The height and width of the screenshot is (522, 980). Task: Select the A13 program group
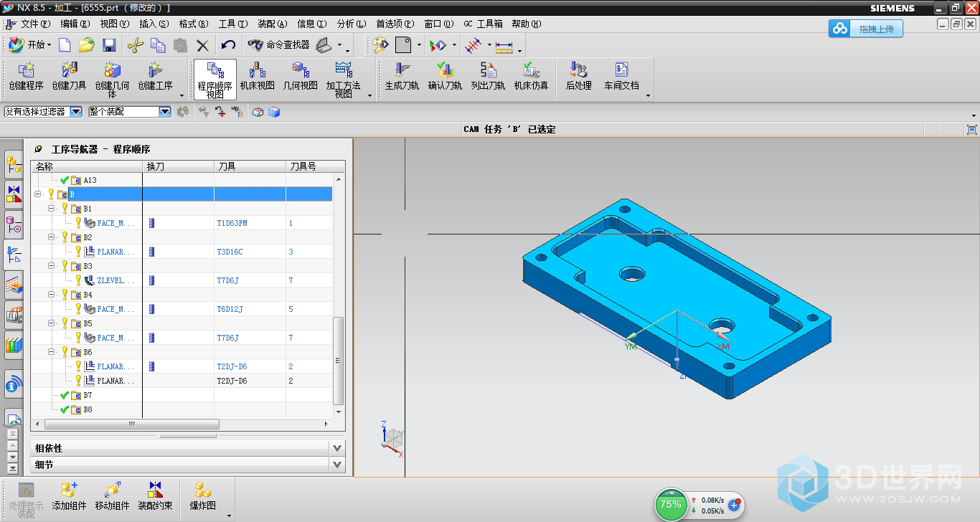(x=89, y=180)
